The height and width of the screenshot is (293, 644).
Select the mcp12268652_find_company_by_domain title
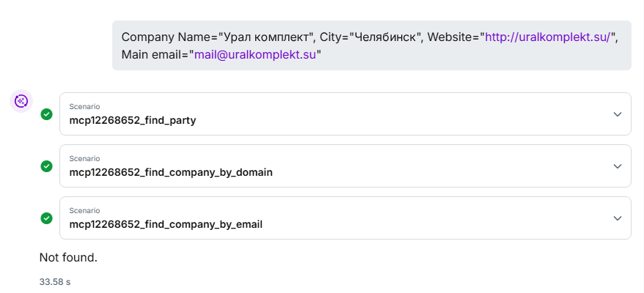[x=171, y=172]
